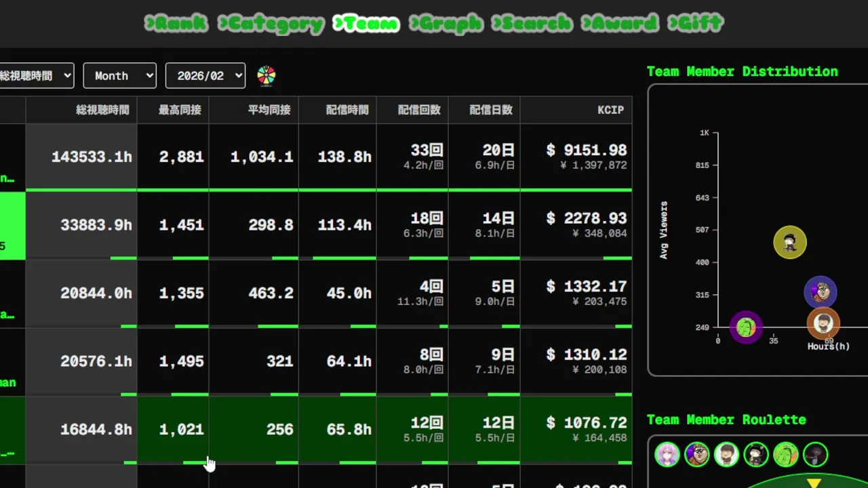
Task: Click the 18回 stream count cell
Action: coord(412,225)
